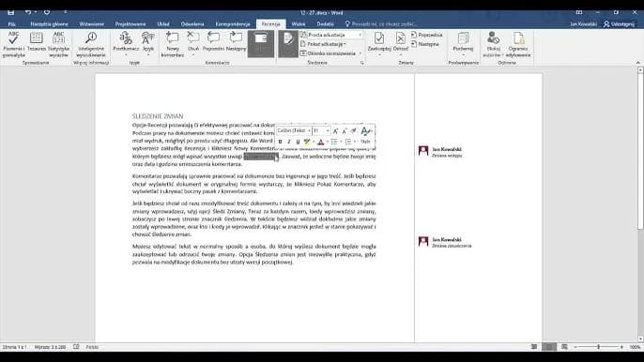Click the vertical scrollbar thumb
Image resolution: width=644 pixels, height=362 pixels.
click(x=640, y=151)
